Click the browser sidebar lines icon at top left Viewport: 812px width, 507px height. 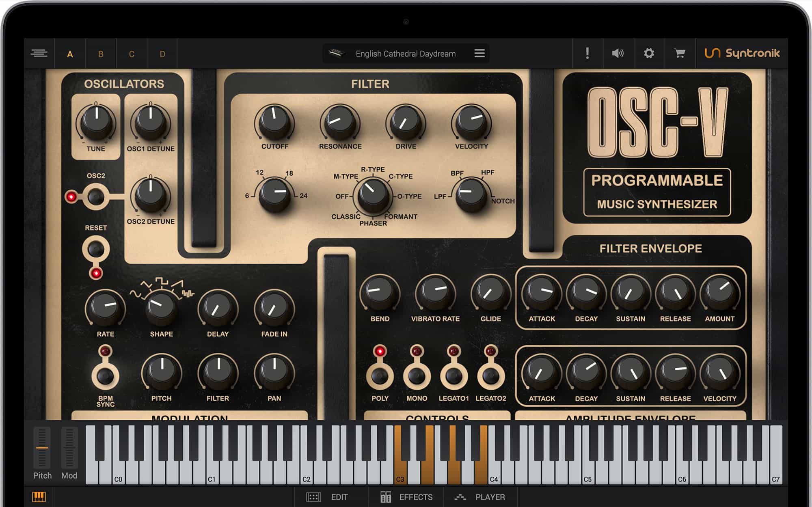[39, 53]
